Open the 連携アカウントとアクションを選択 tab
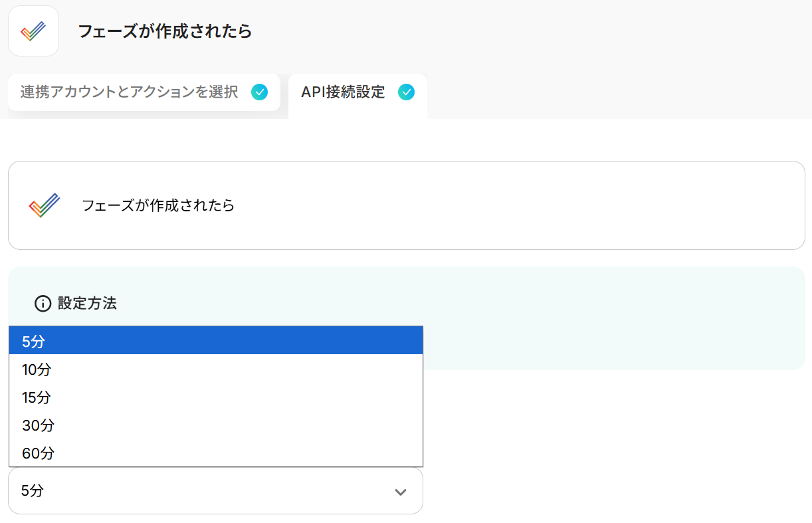This screenshot has height=523, width=812. (x=144, y=92)
